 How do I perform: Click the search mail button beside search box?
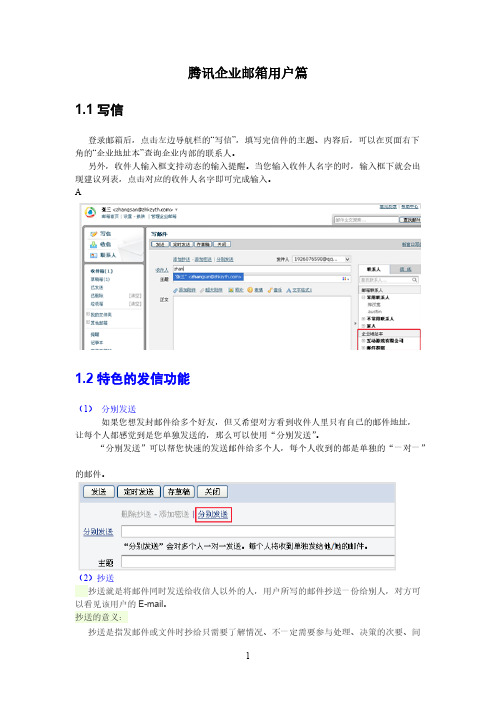pyautogui.click(x=410, y=220)
